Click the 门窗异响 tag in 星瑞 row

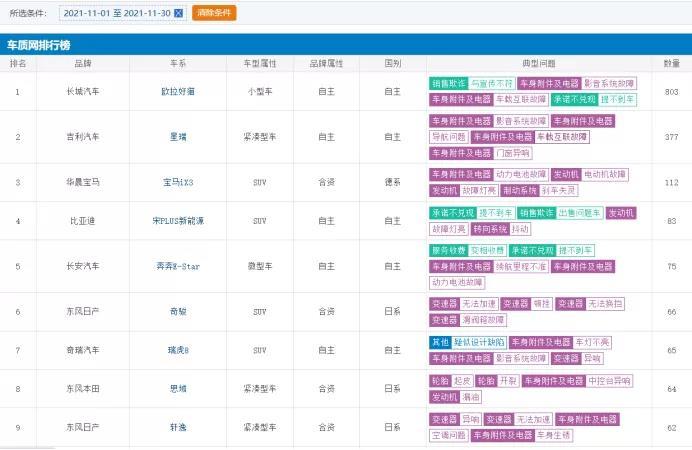point(512,153)
